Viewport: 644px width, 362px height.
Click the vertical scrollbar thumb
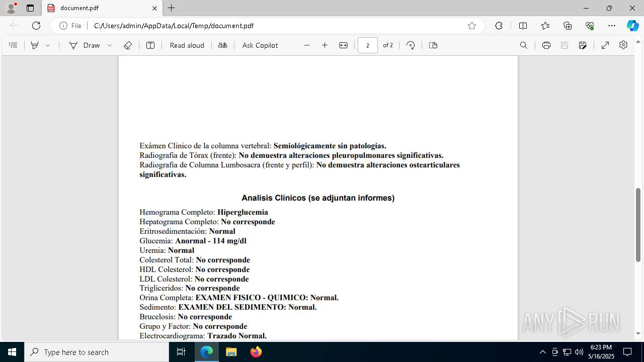(x=638, y=224)
